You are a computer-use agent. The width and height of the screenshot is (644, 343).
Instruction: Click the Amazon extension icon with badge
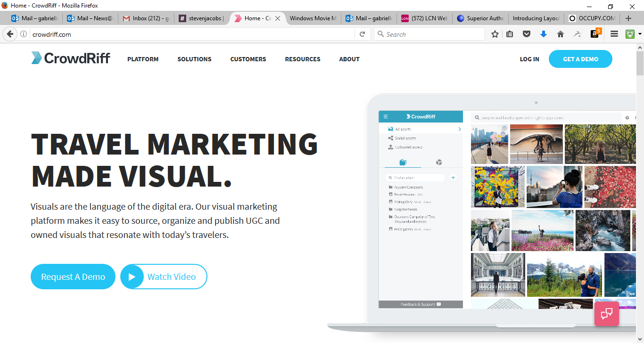[595, 33]
